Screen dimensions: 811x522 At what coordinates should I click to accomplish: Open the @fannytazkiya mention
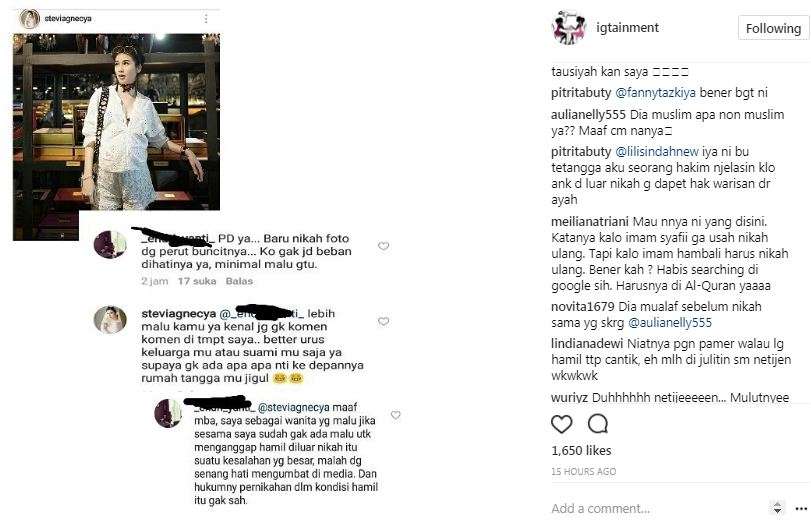655,93
